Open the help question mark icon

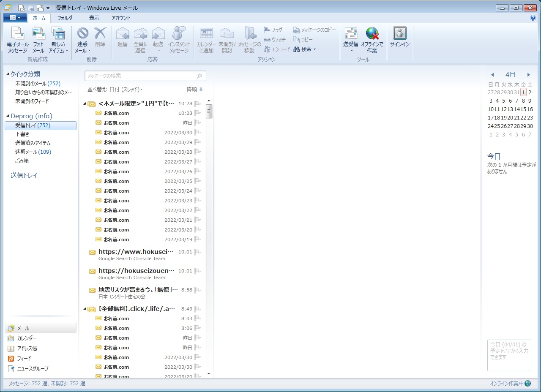pyautogui.click(x=533, y=18)
